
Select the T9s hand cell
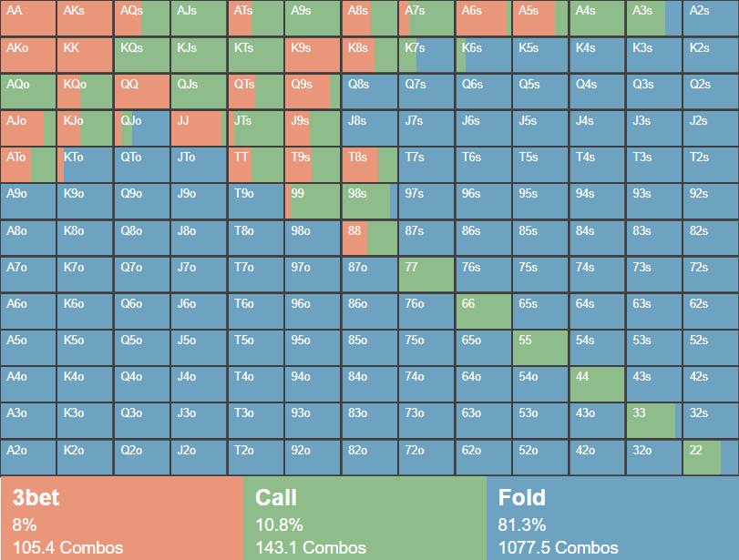click(x=313, y=165)
